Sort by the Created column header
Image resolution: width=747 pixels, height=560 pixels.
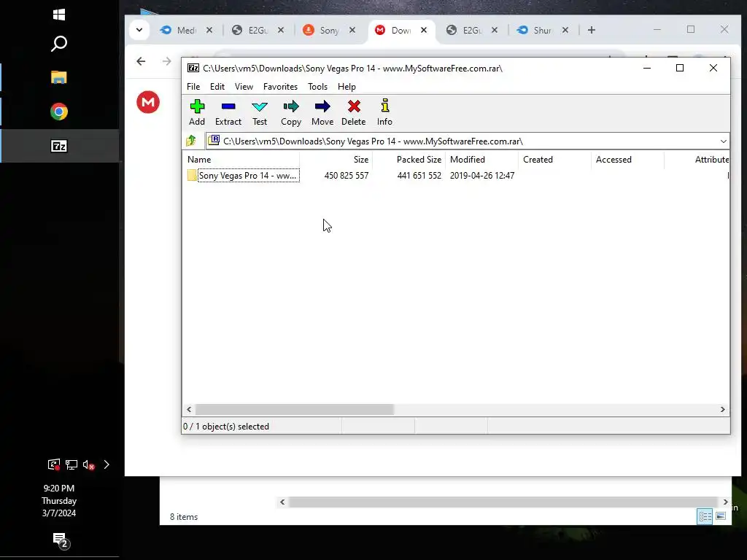tap(554, 160)
